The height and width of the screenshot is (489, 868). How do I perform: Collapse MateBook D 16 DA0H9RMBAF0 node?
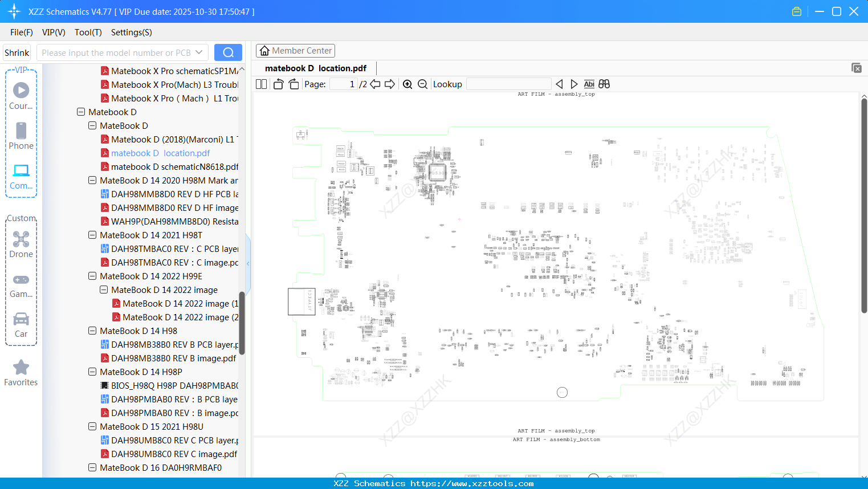coord(92,468)
